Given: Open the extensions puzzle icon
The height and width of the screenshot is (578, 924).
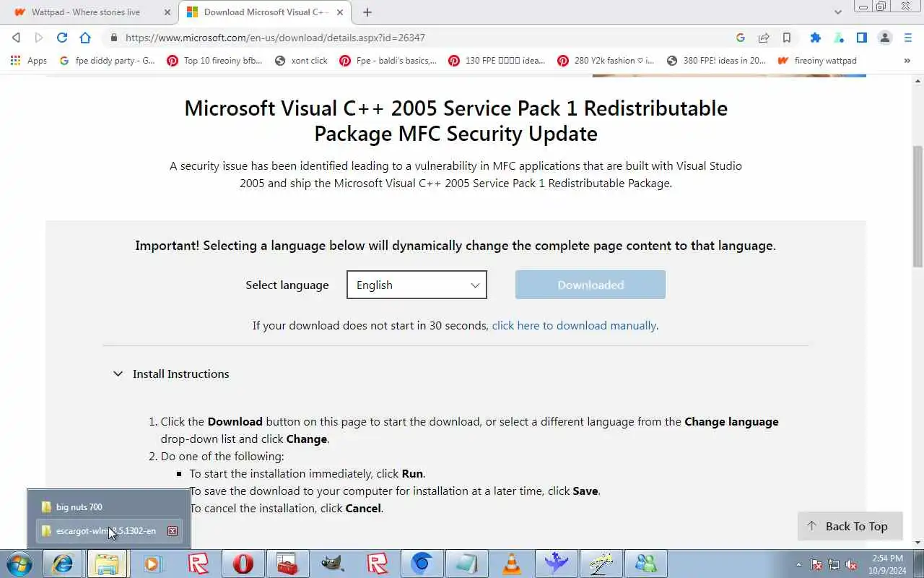Looking at the screenshot, I should coord(816,38).
